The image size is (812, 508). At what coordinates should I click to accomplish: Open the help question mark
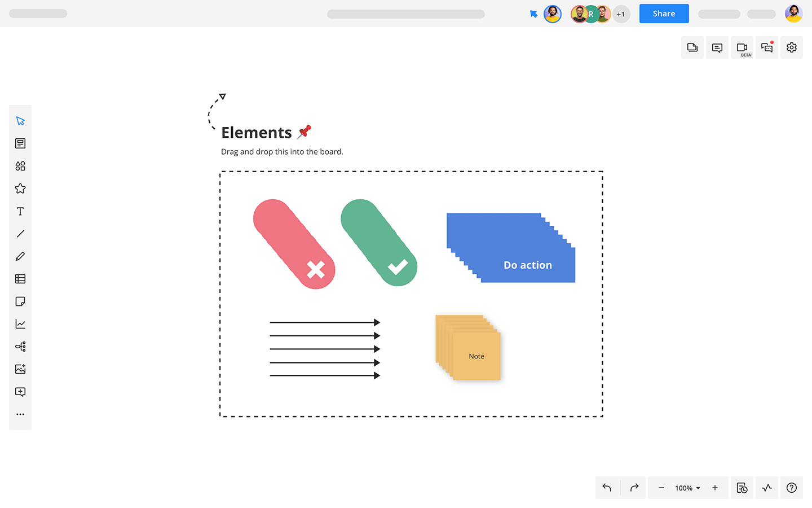coord(792,488)
